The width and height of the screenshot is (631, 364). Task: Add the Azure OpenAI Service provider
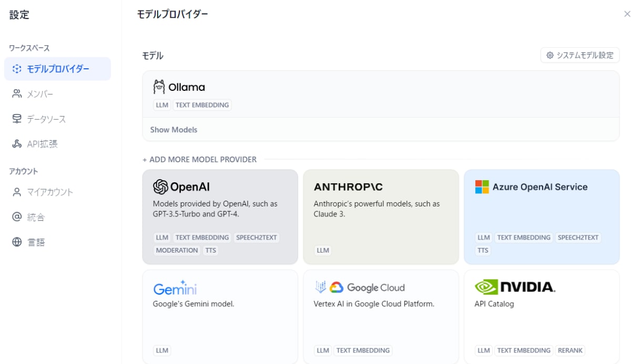pos(542,216)
